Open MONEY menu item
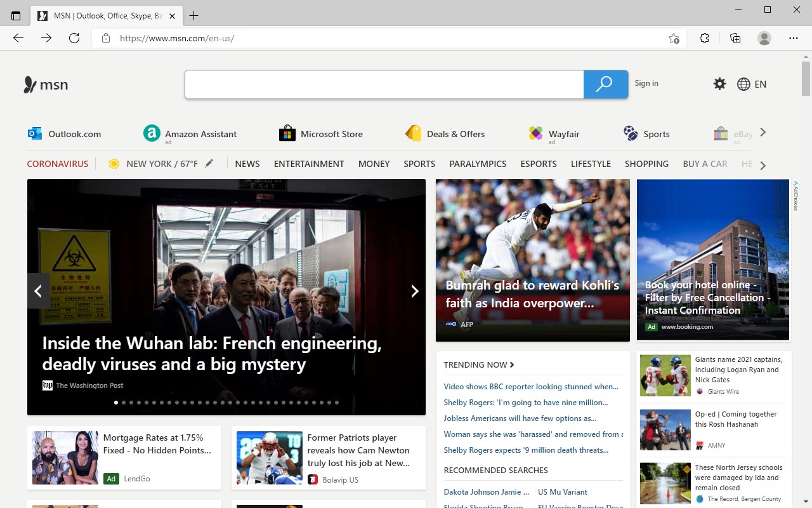Screen dimensions: 812x508 374,164
